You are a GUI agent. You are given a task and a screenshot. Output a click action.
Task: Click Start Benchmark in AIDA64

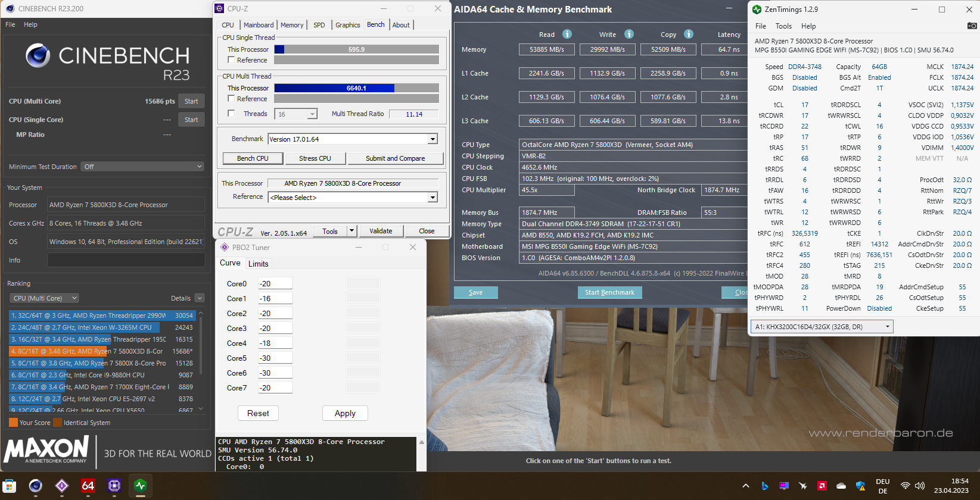click(x=609, y=292)
